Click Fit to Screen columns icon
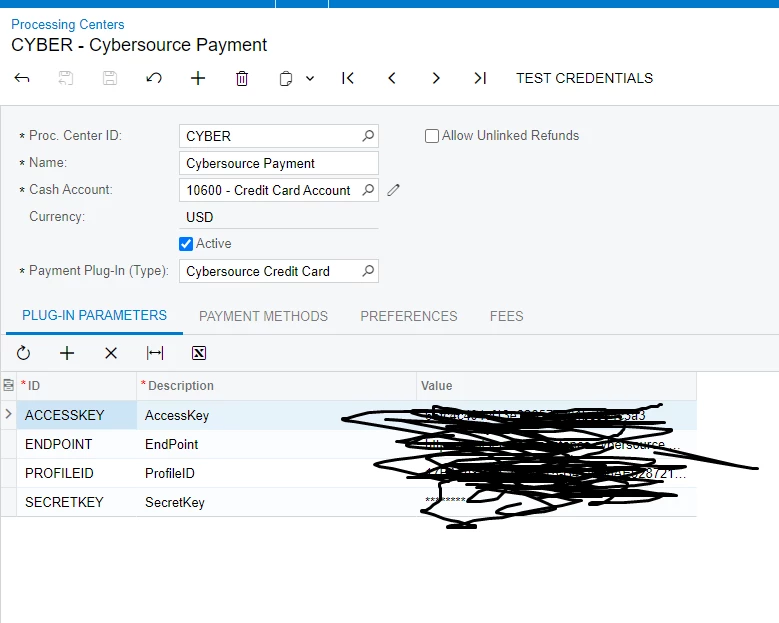Viewport: 779px width, 623px height. tap(155, 353)
